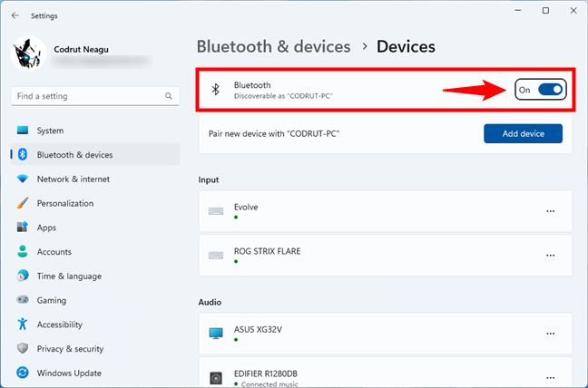Click the EDIFIER R1280DB speaker icon
588x388 pixels.
coord(216,378)
